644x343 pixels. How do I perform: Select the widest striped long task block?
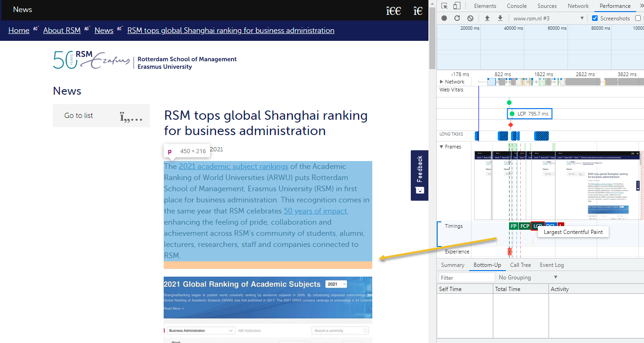[541, 136]
